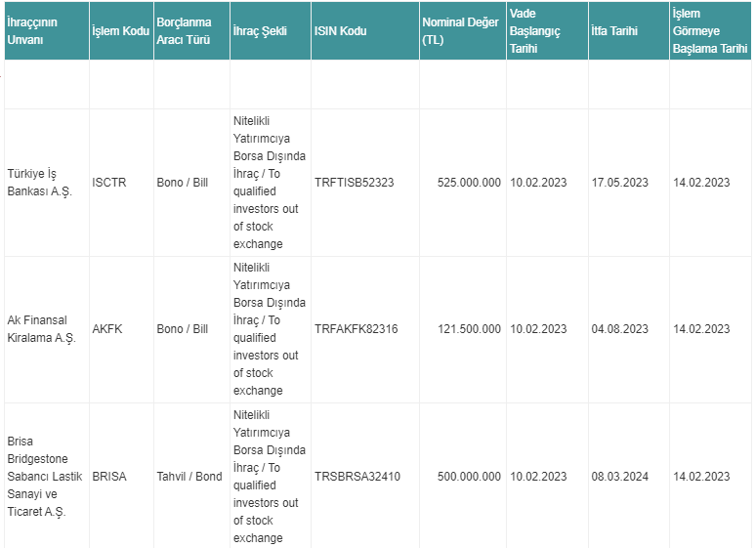Click the Nominal Değer (TL) header
The height and width of the screenshot is (548, 756).
click(x=463, y=31)
